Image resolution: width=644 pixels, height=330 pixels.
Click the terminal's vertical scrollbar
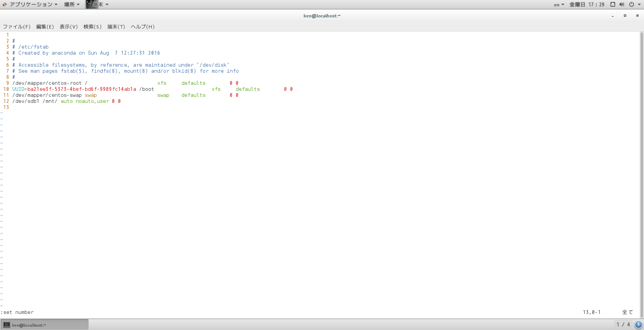[641, 174]
